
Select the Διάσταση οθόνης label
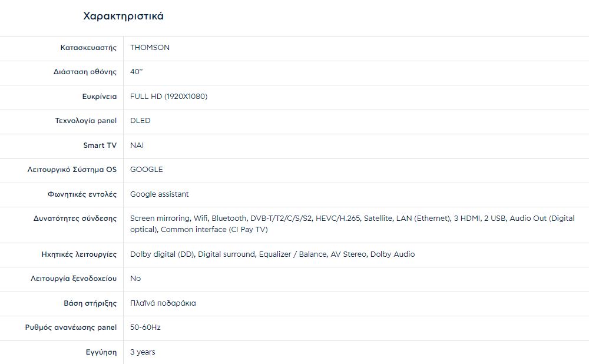(x=85, y=72)
